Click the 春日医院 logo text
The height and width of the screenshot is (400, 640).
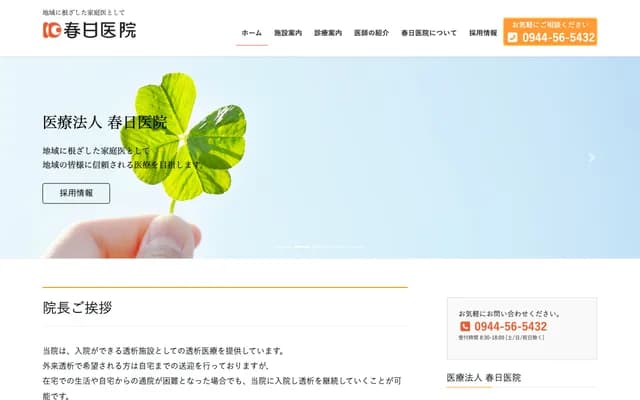(x=100, y=30)
